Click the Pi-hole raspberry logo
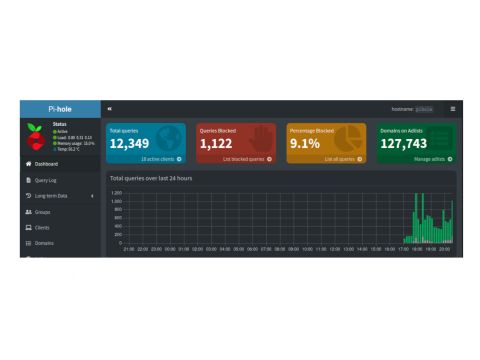This screenshot has width=480, height=360. (x=36, y=137)
